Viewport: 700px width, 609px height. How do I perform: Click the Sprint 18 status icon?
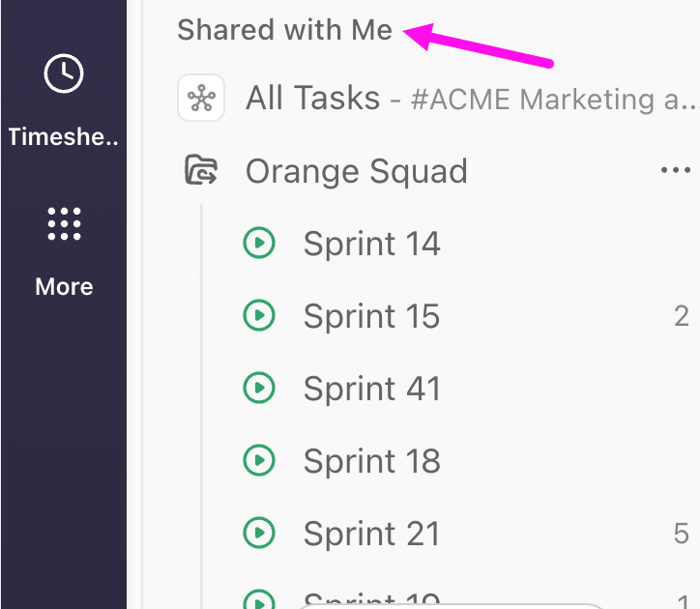coord(259,461)
